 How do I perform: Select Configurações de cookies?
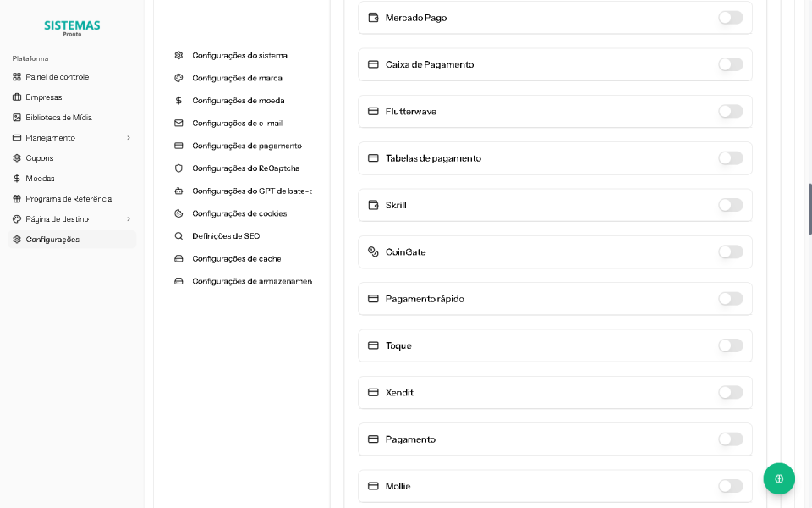[239, 213]
